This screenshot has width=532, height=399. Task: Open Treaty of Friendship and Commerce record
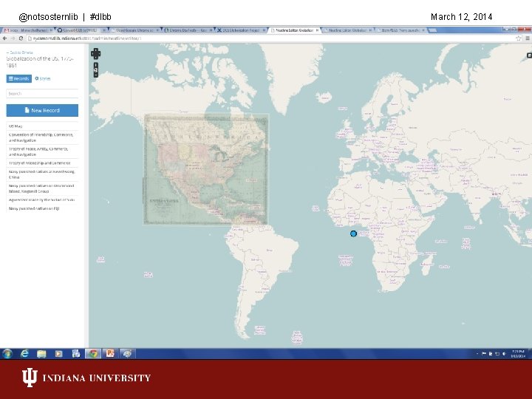pyautogui.click(x=42, y=163)
